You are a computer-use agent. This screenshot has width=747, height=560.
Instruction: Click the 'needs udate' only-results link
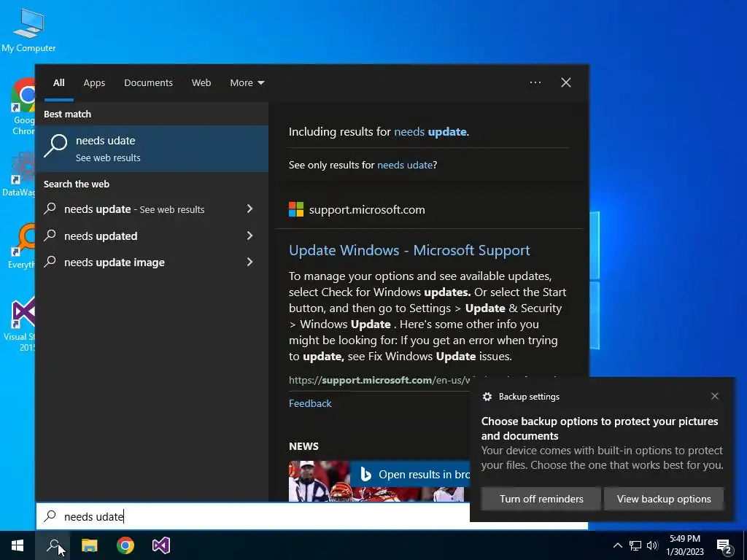pos(405,165)
